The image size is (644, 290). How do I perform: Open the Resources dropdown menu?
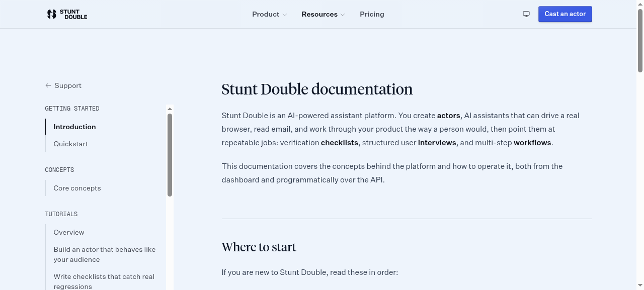(323, 14)
